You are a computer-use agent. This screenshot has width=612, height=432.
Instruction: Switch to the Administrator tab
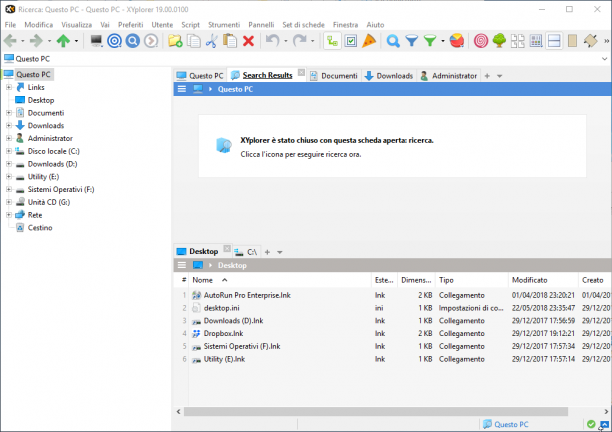(x=449, y=76)
